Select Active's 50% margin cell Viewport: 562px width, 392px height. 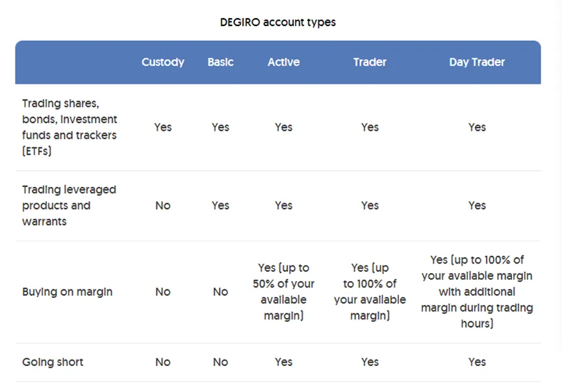283,292
